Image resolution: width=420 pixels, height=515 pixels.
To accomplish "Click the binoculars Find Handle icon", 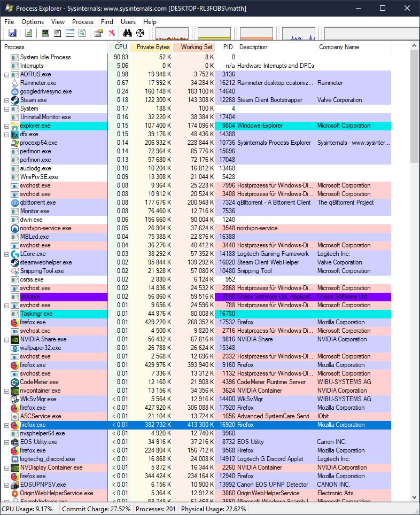I will [128, 33].
